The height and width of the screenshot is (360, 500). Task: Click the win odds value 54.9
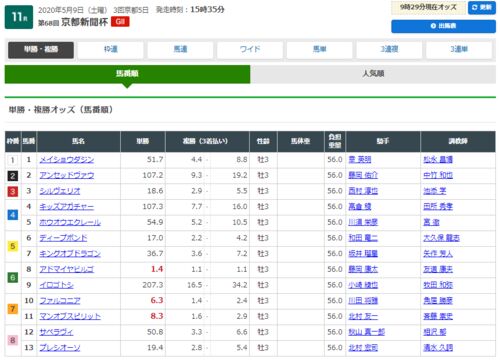pos(155,222)
